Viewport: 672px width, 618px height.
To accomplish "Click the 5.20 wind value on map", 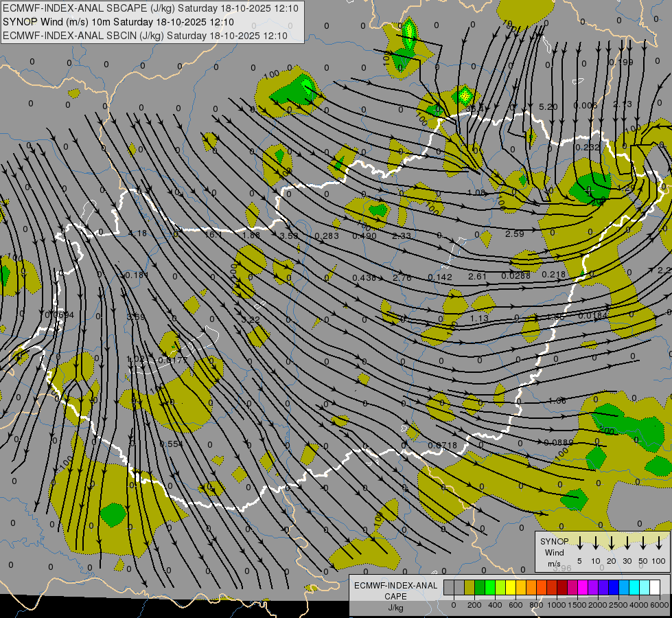I will pos(548,106).
